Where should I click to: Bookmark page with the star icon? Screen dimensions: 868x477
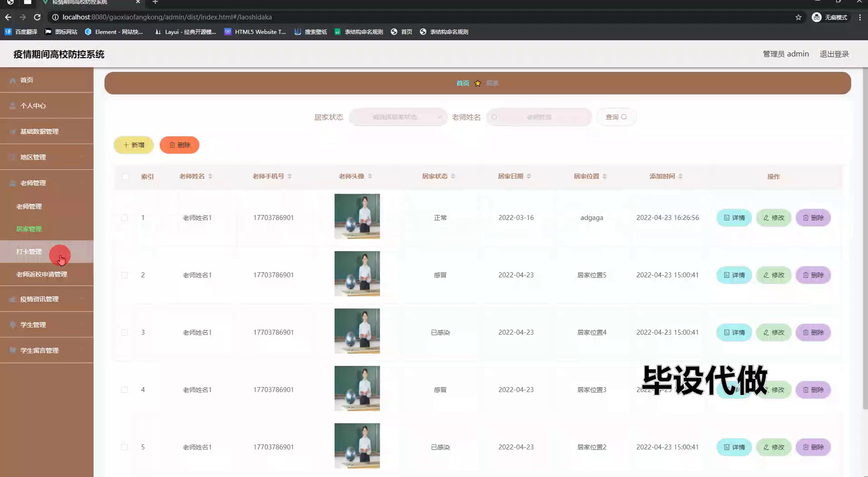point(798,17)
